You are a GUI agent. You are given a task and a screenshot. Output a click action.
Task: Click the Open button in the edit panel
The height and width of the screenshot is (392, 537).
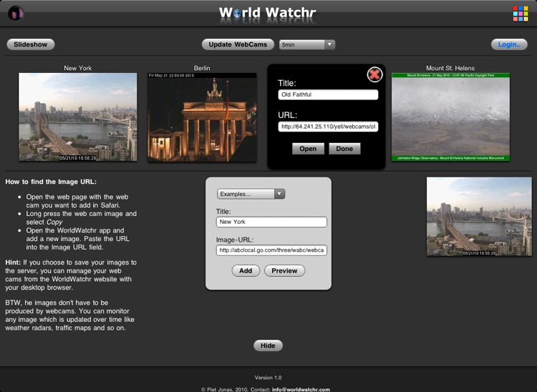(x=308, y=149)
